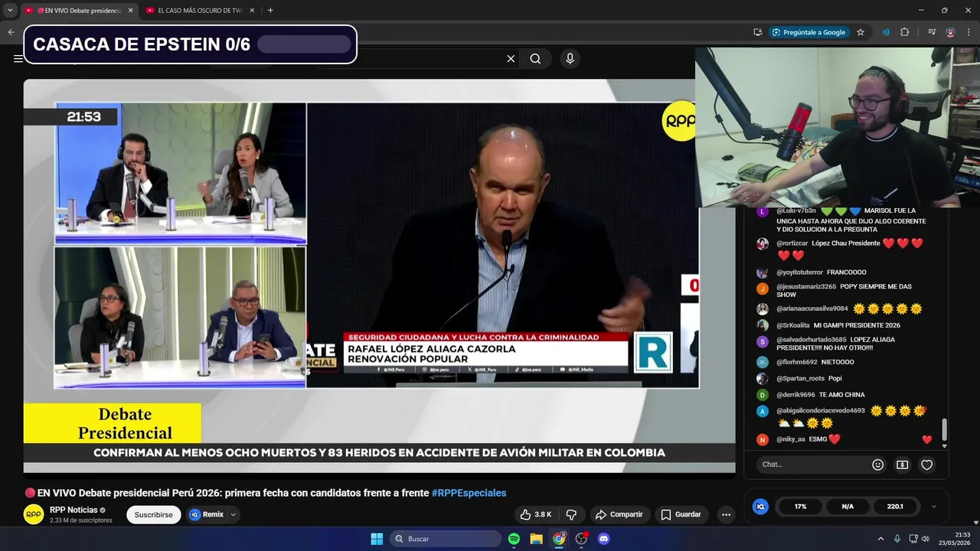The image size is (980, 551).
Task: Open Discord from the taskbar
Action: pyautogui.click(x=603, y=539)
